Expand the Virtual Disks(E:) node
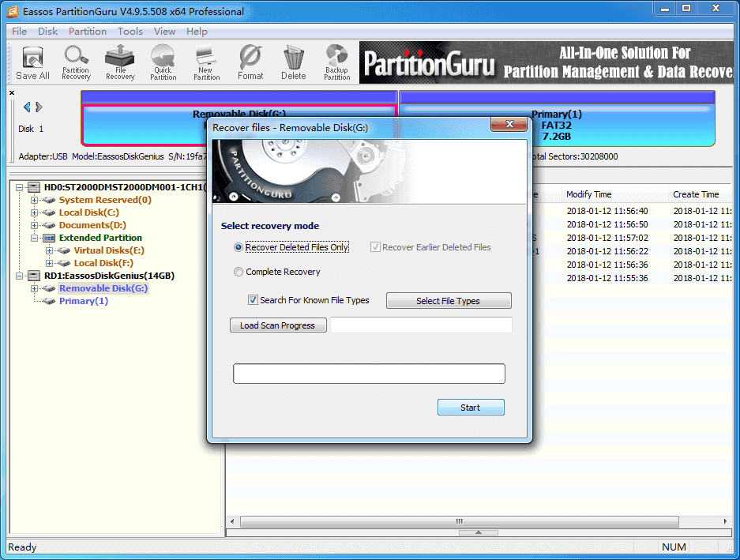The height and width of the screenshot is (560, 740). [50, 250]
